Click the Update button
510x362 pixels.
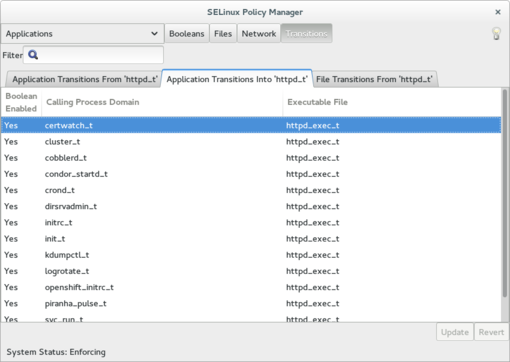pyautogui.click(x=455, y=332)
